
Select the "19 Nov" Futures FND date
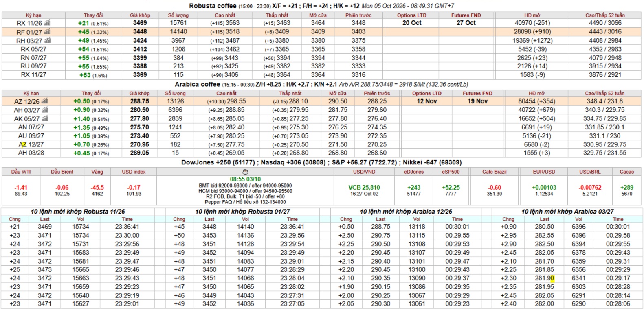pos(477,101)
